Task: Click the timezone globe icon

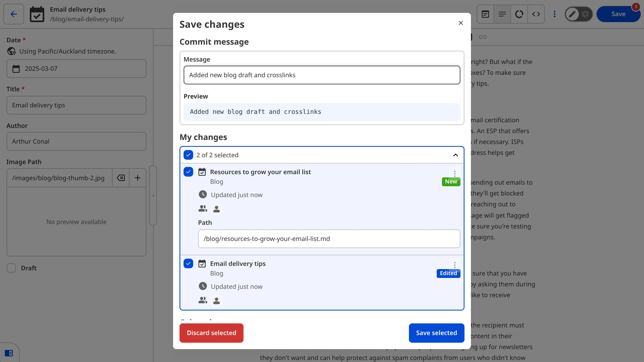Action: click(11, 51)
